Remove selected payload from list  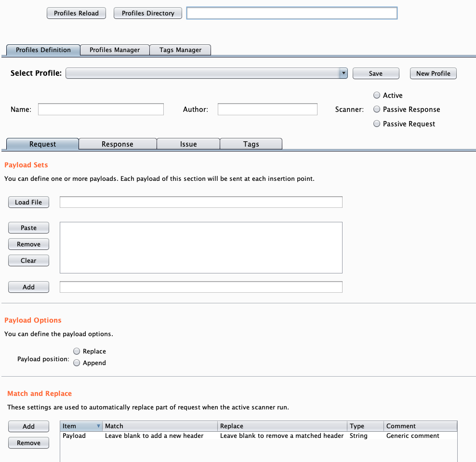point(28,244)
